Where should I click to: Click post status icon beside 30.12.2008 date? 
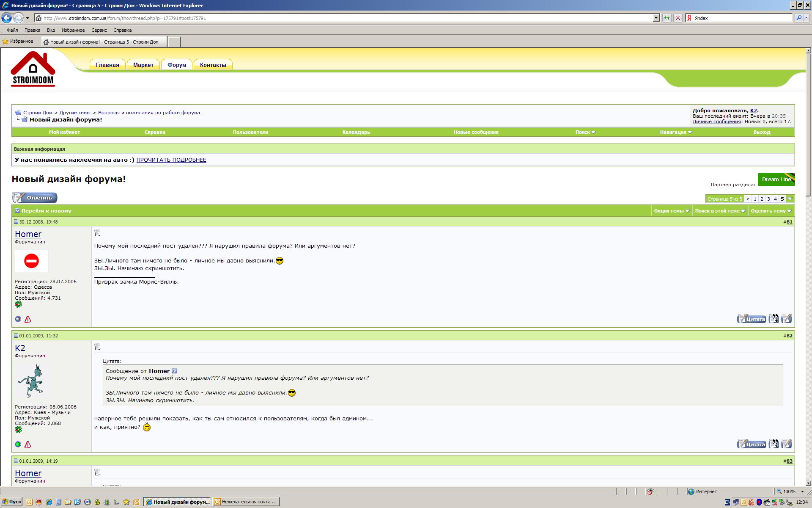coord(16,222)
